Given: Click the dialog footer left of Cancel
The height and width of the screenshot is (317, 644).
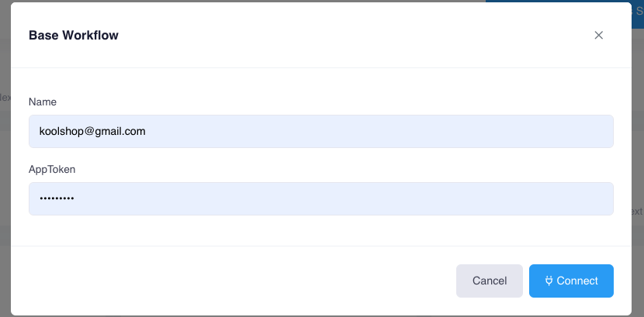Looking at the screenshot, I should [x=233, y=281].
